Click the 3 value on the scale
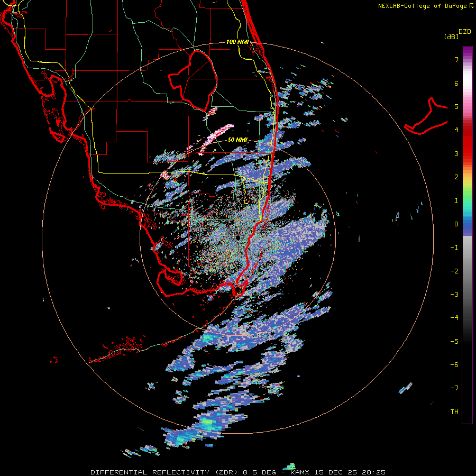The width and height of the screenshot is (476, 476). coord(456,153)
